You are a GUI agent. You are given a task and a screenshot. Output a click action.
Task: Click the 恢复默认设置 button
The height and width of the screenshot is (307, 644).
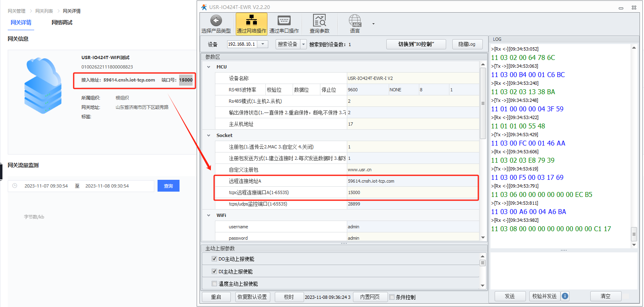coord(252,297)
